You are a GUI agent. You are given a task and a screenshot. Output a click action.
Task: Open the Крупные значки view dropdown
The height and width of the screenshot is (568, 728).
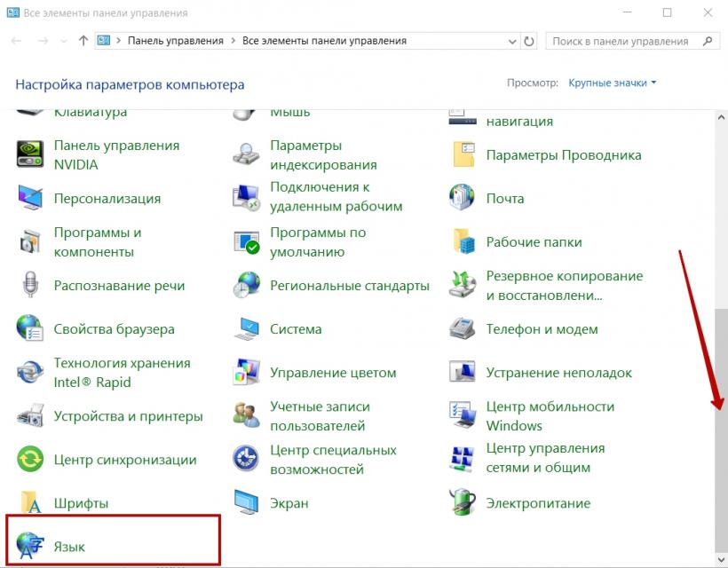613,83
